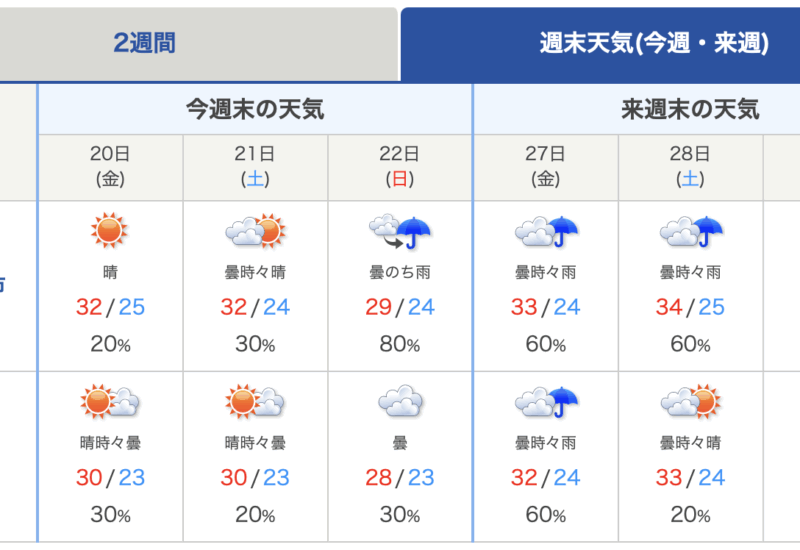
Task: Click the rain umbrella icon for 27日 top row
Action: [x=546, y=232]
